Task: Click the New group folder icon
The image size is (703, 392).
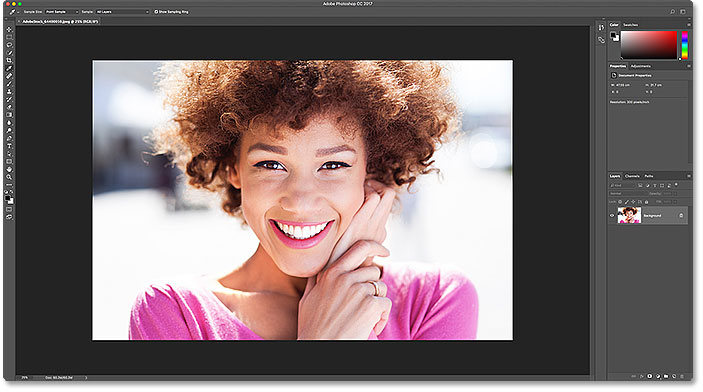Action: [x=666, y=376]
